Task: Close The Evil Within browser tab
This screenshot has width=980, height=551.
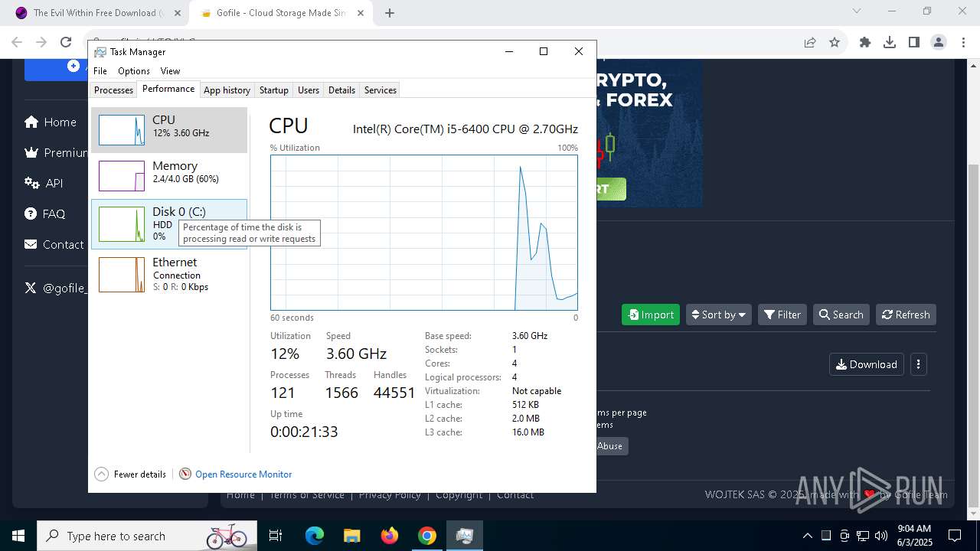Action: pos(178,13)
